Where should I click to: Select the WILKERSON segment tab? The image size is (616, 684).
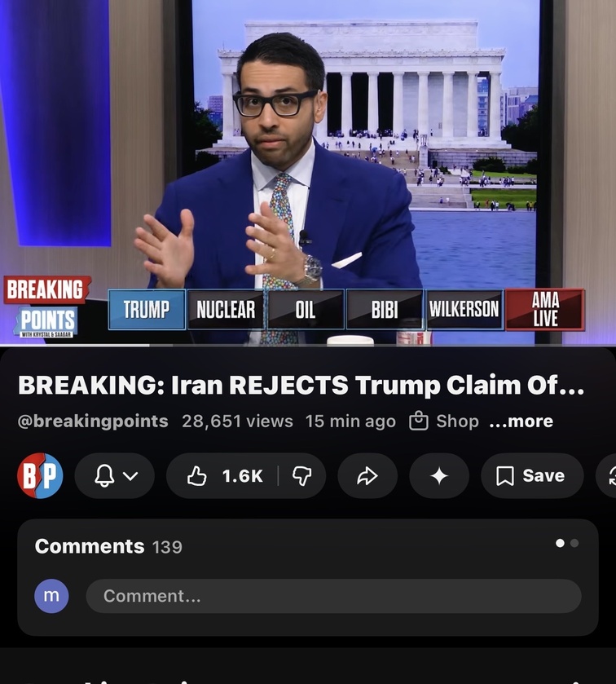point(464,310)
